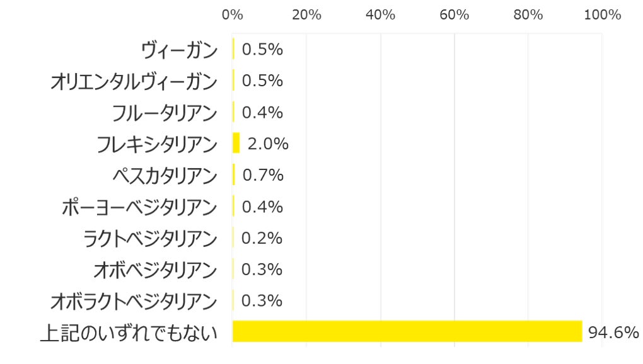The image size is (643, 364).
Task: Select the 2.0% data label
Action: coord(268,144)
